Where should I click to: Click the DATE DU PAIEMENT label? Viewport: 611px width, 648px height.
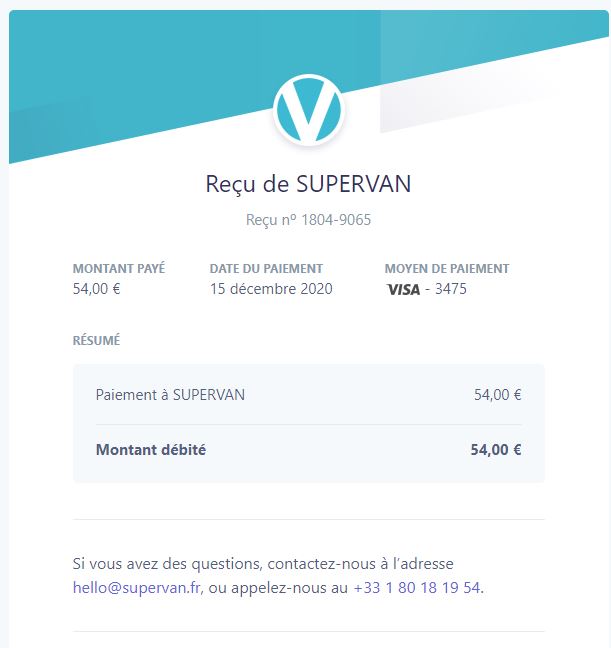266,269
